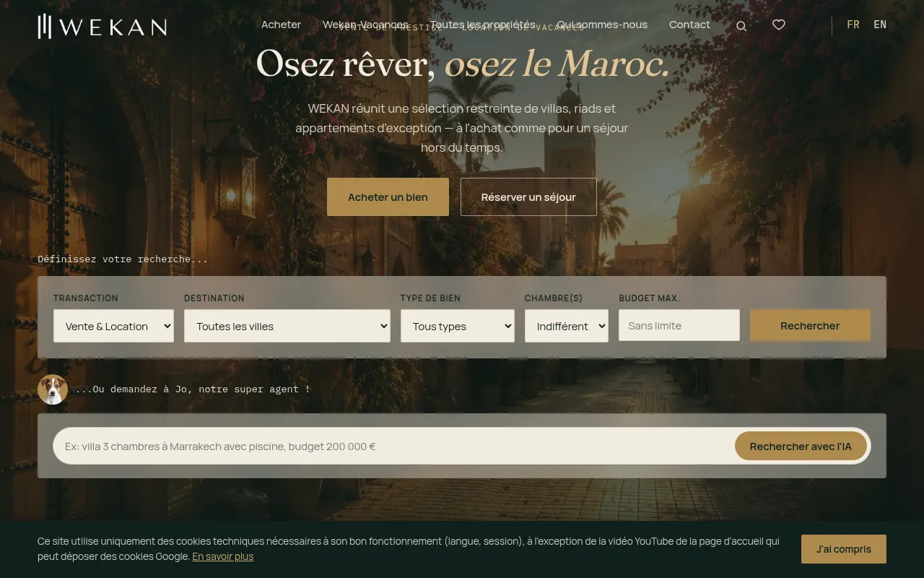The width and height of the screenshot is (924, 578).
Task: Focus the Budget max Sans limite field
Action: point(679,325)
